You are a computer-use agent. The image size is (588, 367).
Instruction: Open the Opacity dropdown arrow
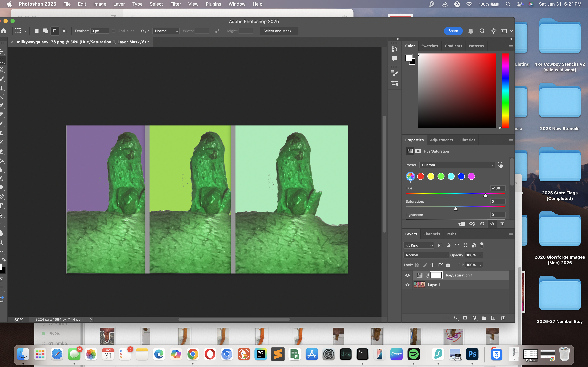(480, 255)
